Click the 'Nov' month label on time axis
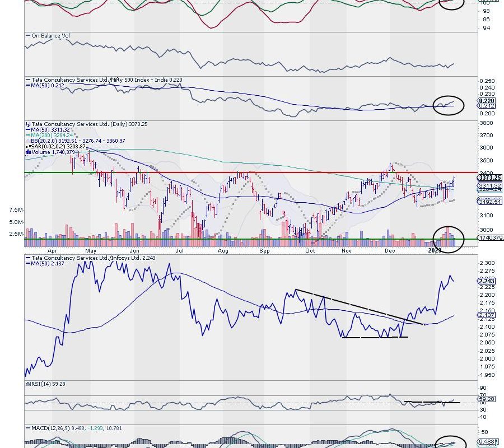Viewport: 504px width, 448px height. [x=347, y=251]
